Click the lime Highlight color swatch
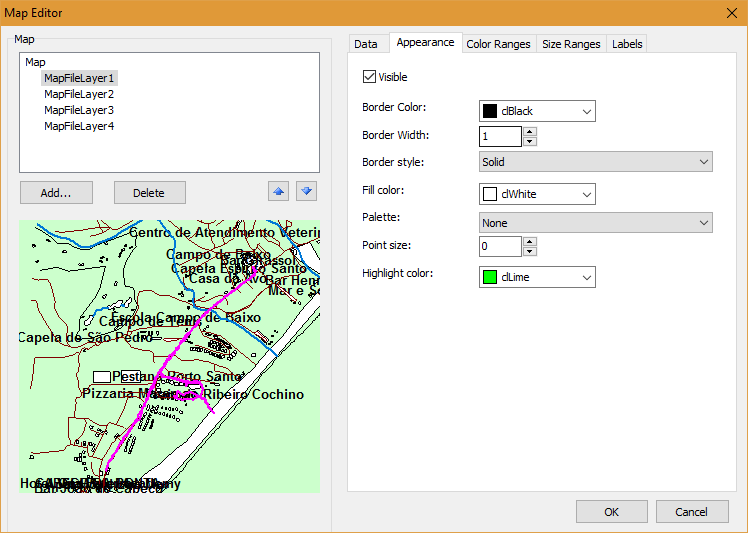 coord(490,277)
